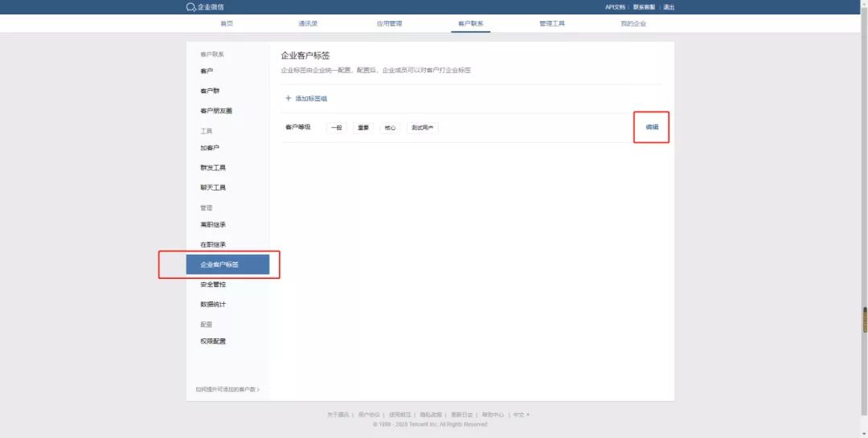Open 隐私政策 footer link
The width and height of the screenshot is (868, 438).
pyautogui.click(x=432, y=415)
